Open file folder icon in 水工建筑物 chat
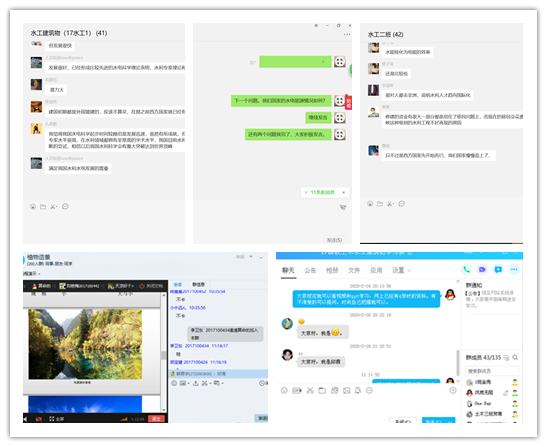 click(x=43, y=207)
